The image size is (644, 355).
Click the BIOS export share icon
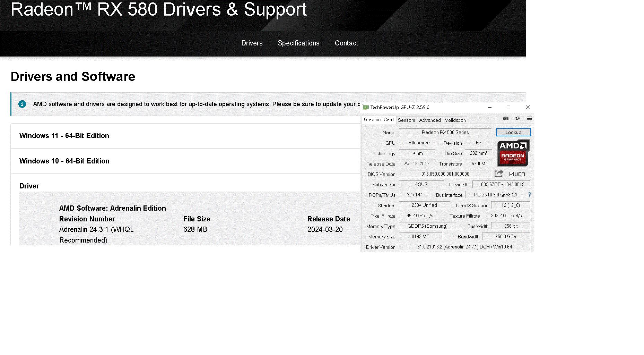(x=499, y=174)
